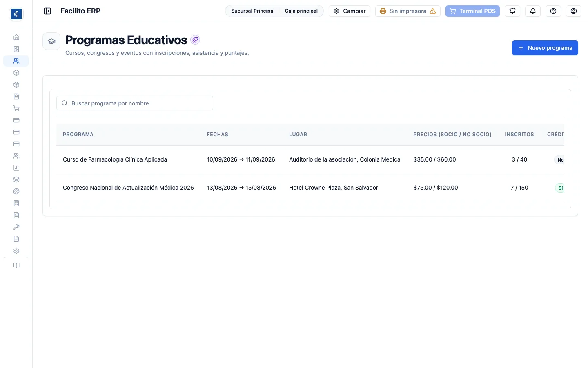This screenshot has height=368, width=588.
Task: Click the Caja principal label
Action: tap(301, 11)
